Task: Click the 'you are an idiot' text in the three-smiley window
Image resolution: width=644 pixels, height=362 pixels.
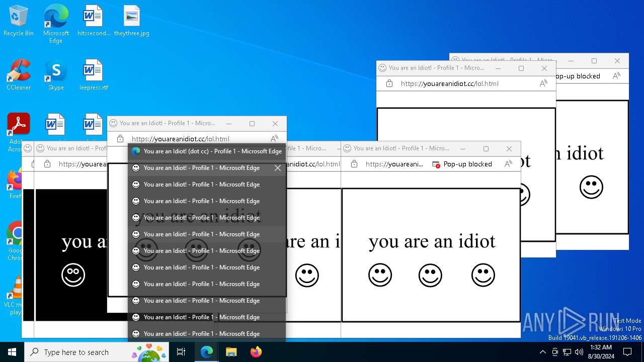Action: [x=432, y=242]
